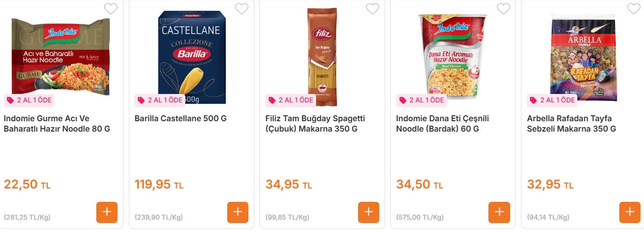Click 2 AL 1 ÖDE tag on Arbella
The image size is (644, 232).
point(552,100)
